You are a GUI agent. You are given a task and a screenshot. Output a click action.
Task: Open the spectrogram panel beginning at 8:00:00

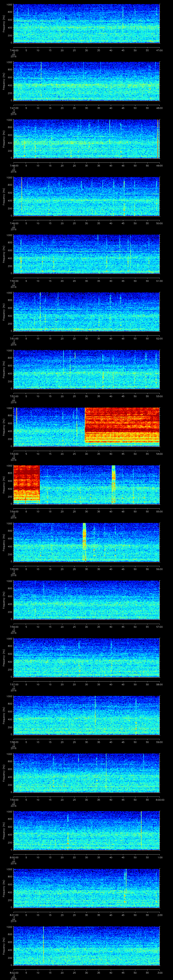point(87,831)
